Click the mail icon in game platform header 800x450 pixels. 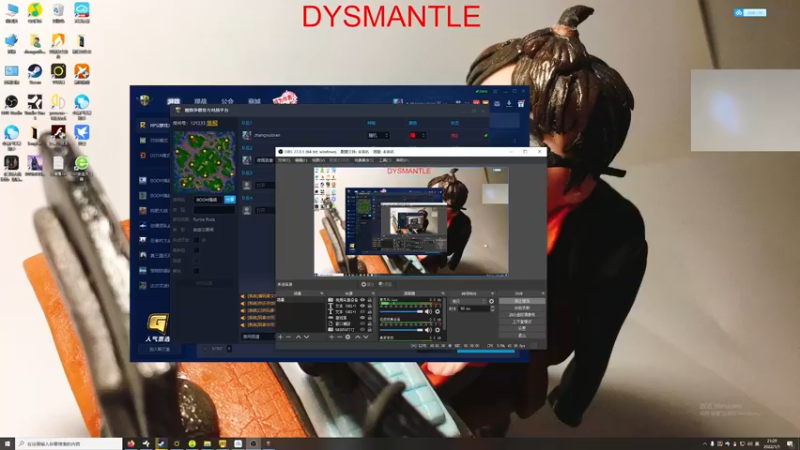click(x=497, y=104)
